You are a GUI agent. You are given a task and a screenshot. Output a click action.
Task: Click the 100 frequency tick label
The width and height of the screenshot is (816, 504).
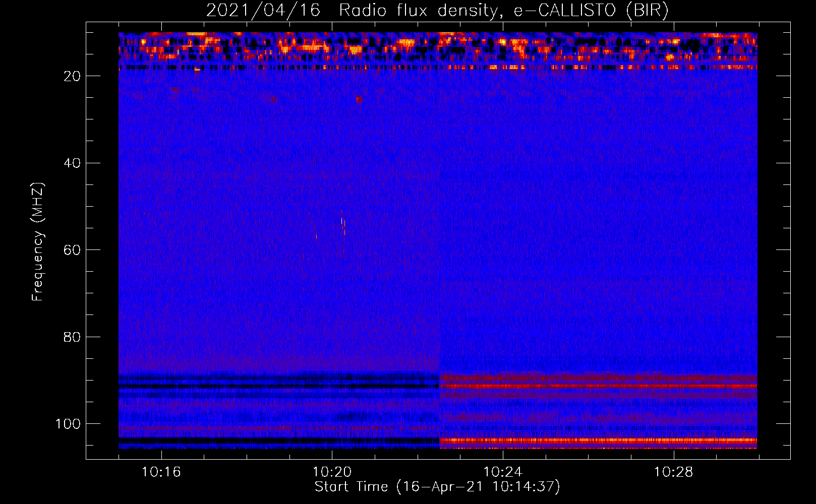click(68, 424)
